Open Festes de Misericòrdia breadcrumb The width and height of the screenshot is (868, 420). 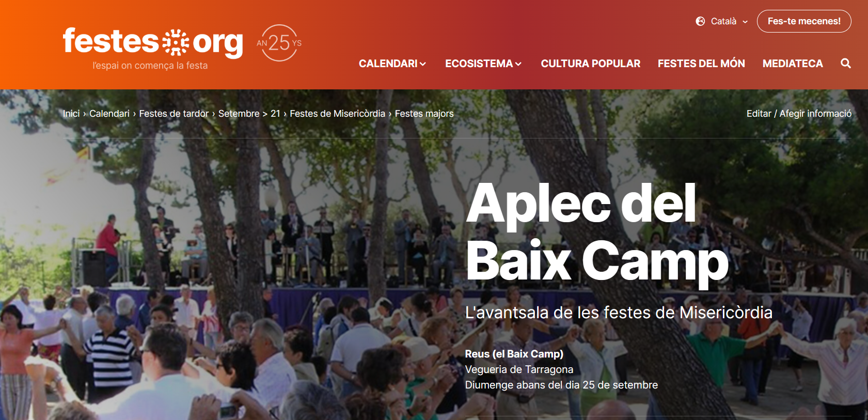(x=338, y=114)
